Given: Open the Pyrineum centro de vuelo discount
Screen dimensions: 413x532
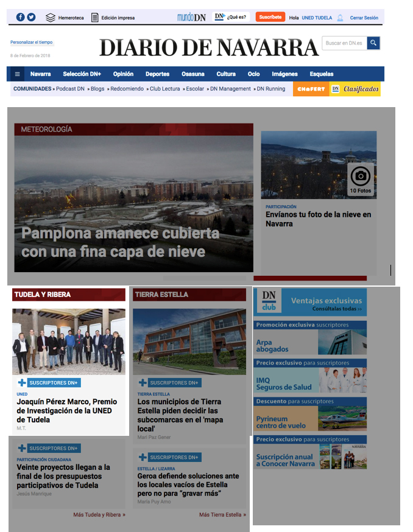Looking at the screenshot, I should point(310,414).
